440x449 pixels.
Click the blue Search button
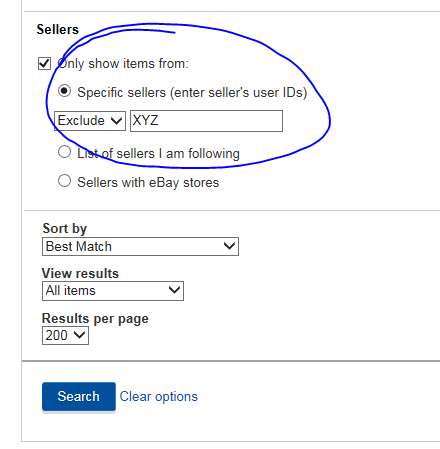[79, 396]
